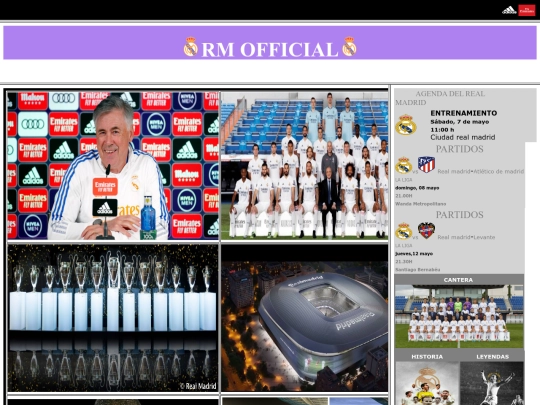Screen dimensions: 540x405
Task: Select the CANTERA heading
Action: pyautogui.click(x=458, y=280)
